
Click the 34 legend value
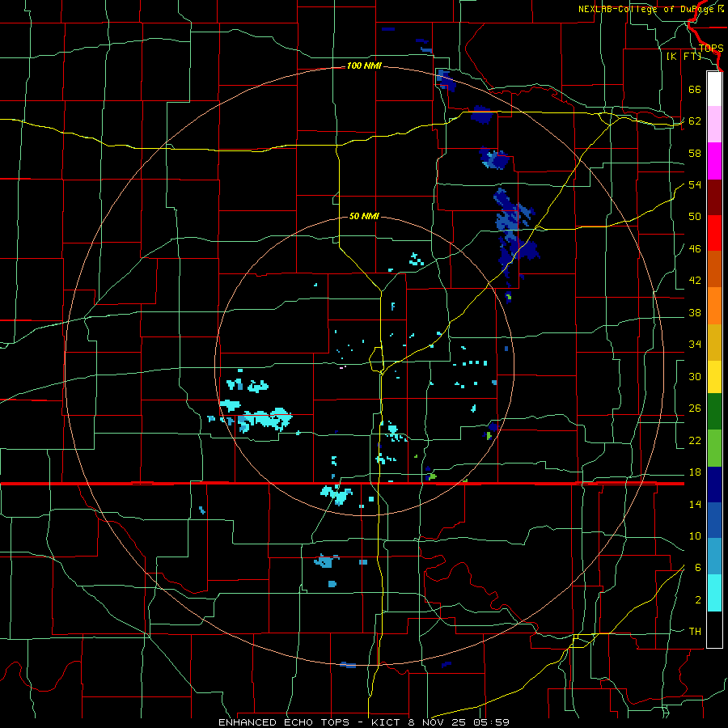pos(695,345)
